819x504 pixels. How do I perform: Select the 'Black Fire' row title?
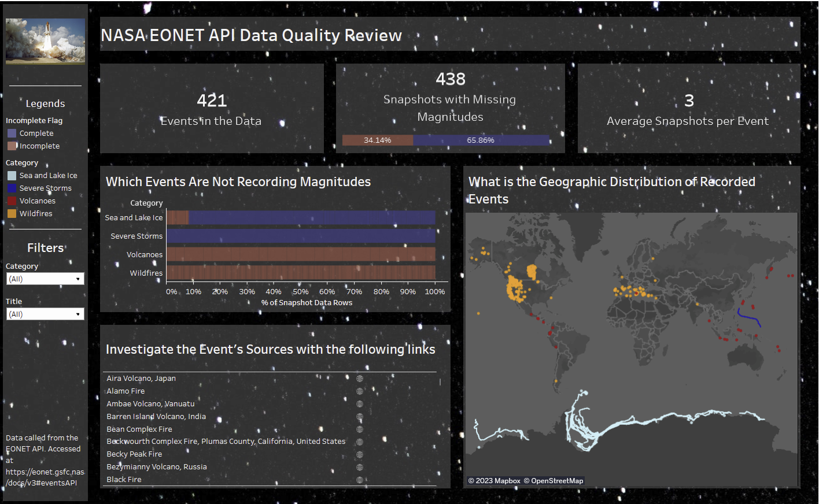[x=124, y=480]
